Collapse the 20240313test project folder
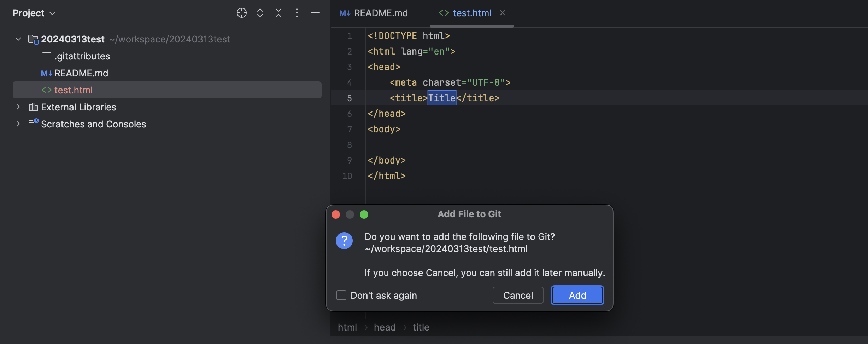 (18, 39)
